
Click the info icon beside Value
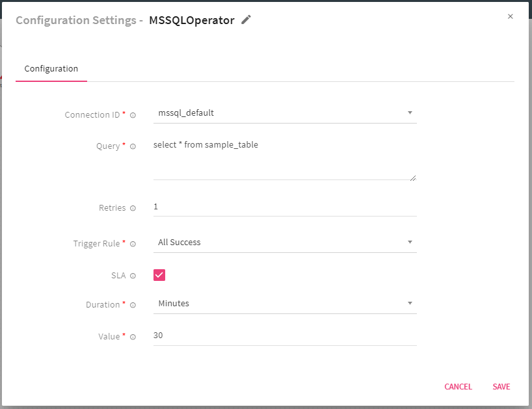133,337
